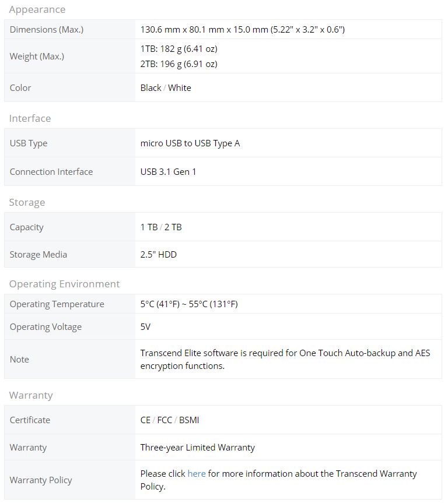Click the 5V operating voltage value
Screen dimensions: 448x503
tap(145, 327)
